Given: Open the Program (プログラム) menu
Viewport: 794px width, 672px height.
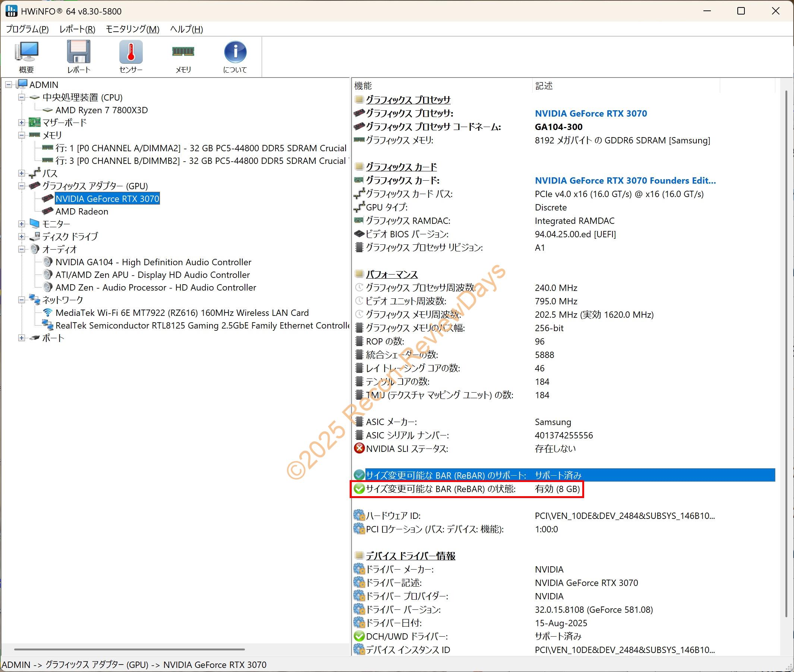Looking at the screenshot, I should pos(27,29).
